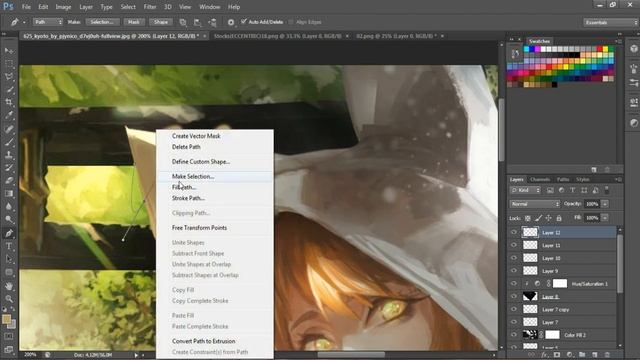Image resolution: width=640 pixels, height=360 pixels.
Task: Open the Path mode dropdown in options bar
Action: (x=48, y=22)
